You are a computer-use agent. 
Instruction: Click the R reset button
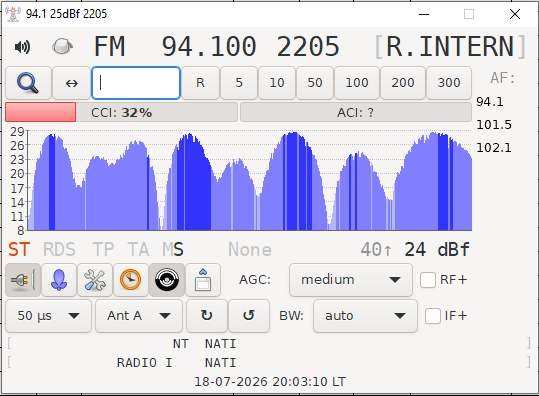coord(200,83)
